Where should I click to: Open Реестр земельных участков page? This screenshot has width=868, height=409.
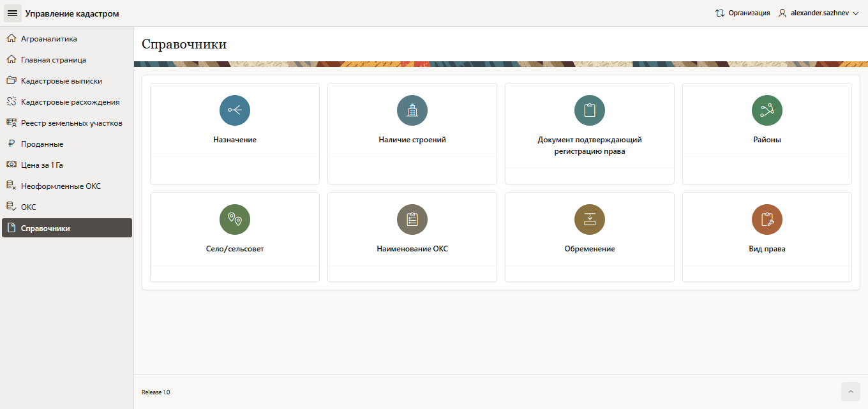click(71, 123)
